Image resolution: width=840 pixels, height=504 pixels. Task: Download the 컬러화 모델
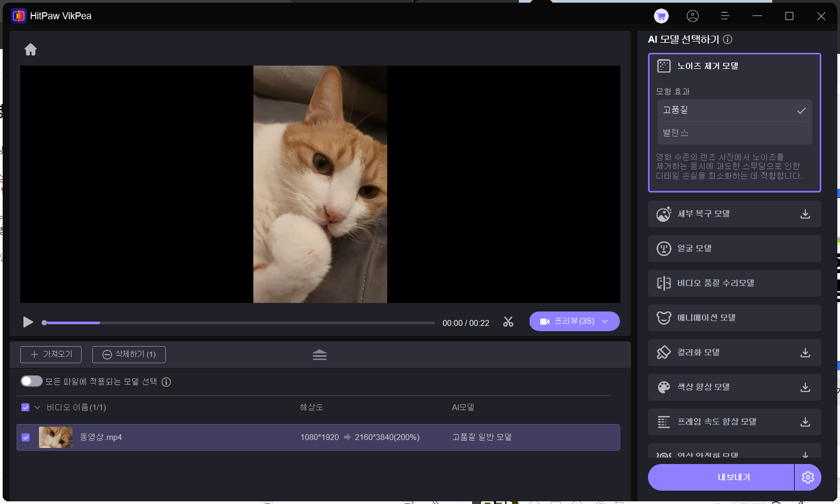tap(805, 353)
